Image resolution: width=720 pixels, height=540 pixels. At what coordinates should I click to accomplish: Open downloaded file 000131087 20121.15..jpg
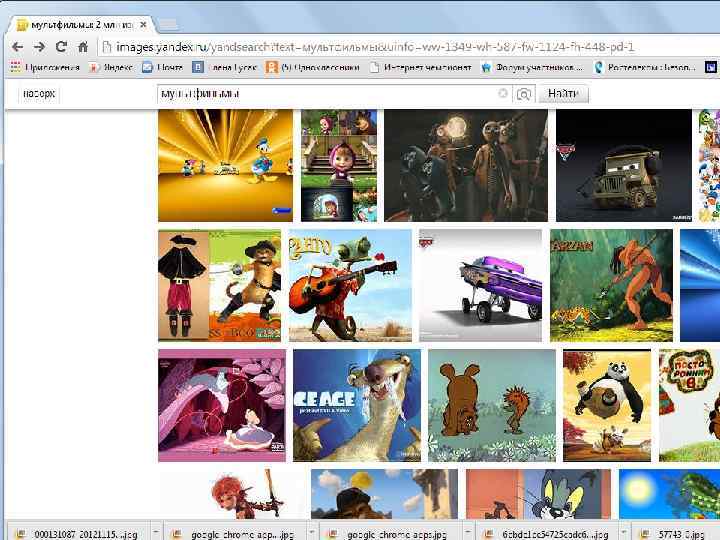[x=80, y=534]
